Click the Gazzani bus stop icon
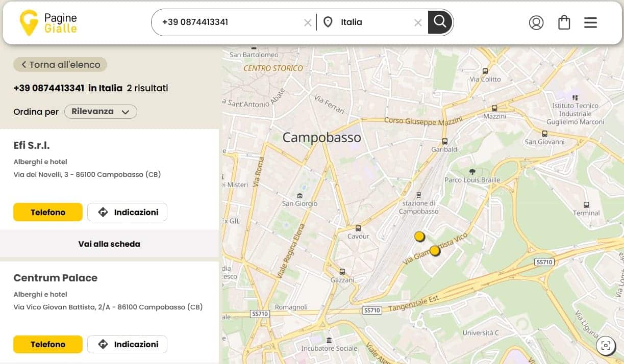624x364 pixels. pos(342,272)
